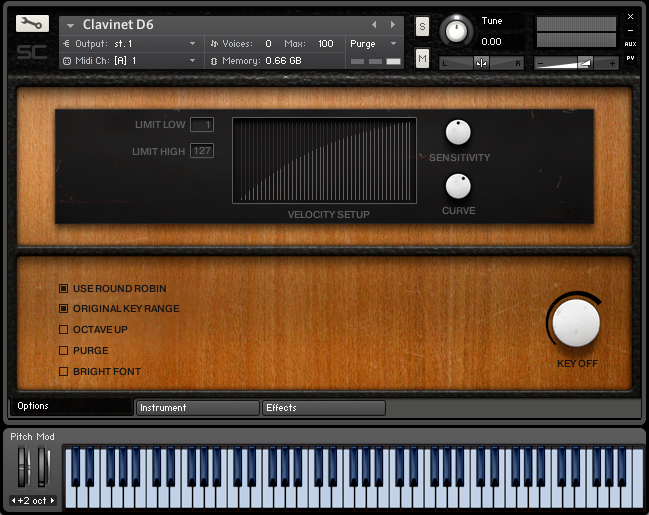This screenshot has height=515, width=649.
Task: Open the Purge dropdown menu
Action: pos(373,43)
